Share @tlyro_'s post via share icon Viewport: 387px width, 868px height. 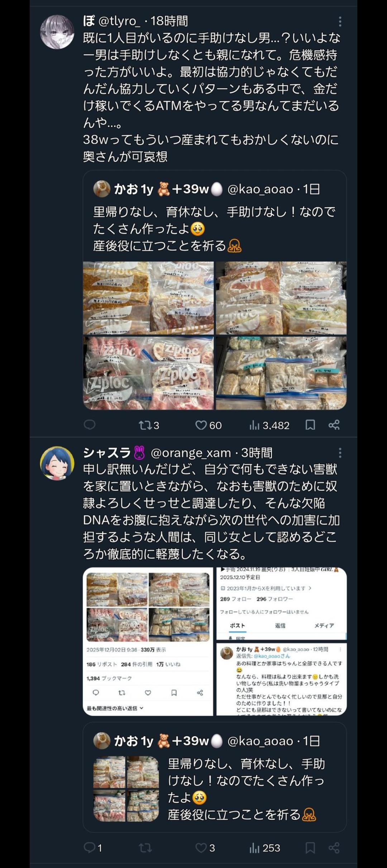pyautogui.click(x=334, y=425)
